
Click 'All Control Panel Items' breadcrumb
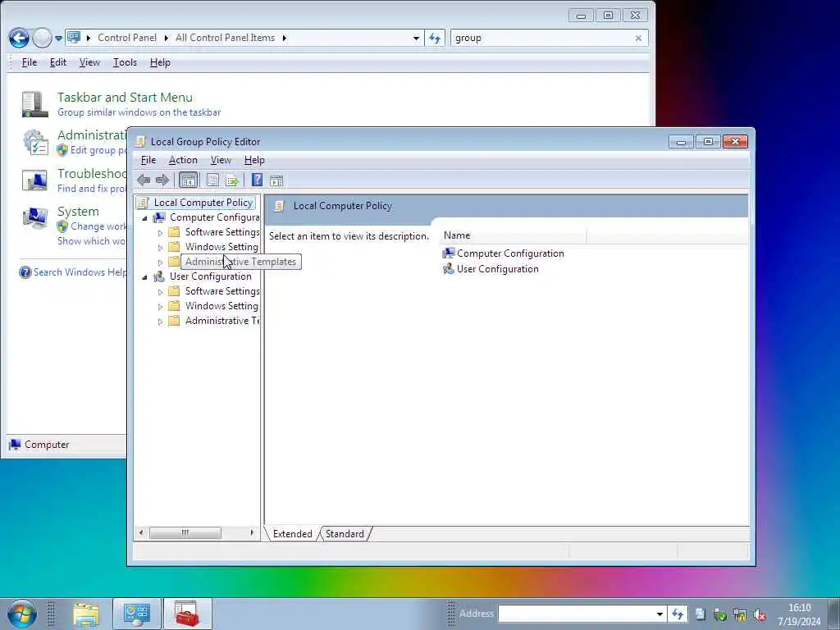click(225, 38)
